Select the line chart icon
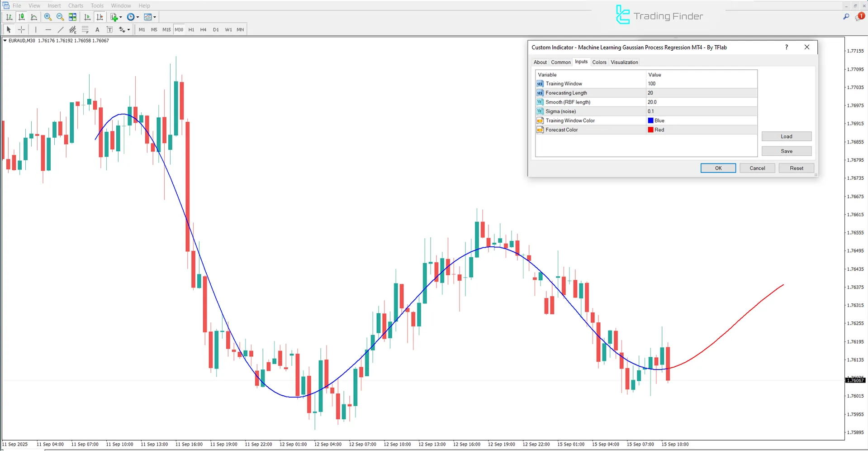The width and height of the screenshot is (868, 451). 34,17
